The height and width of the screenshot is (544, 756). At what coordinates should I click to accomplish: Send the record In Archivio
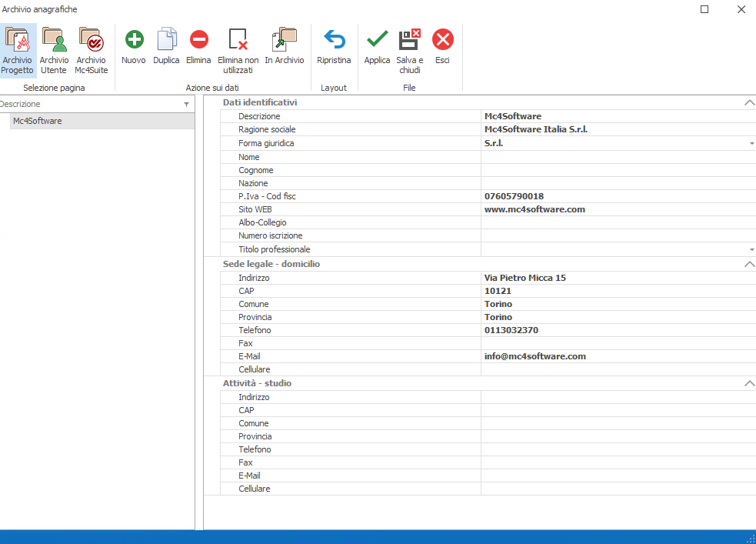pyautogui.click(x=285, y=46)
